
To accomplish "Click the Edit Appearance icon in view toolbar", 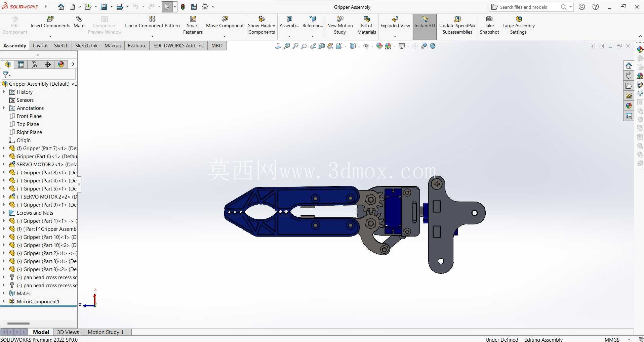I will [379, 46].
